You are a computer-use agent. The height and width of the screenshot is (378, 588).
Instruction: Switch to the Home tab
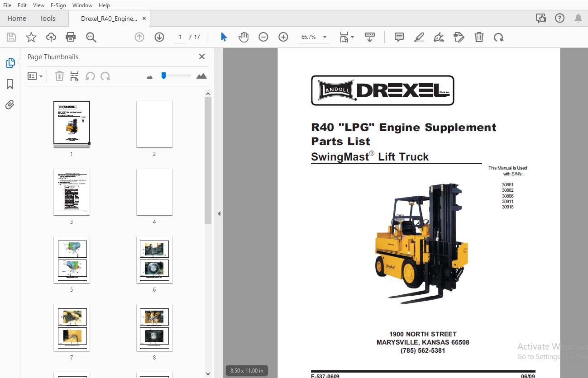[17, 19]
